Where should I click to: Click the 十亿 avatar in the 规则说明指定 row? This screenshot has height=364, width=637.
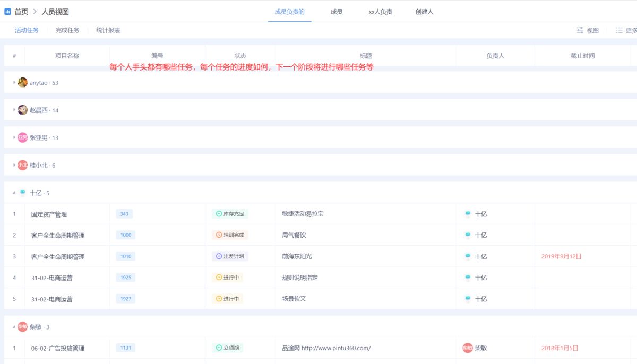[x=468, y=278]
